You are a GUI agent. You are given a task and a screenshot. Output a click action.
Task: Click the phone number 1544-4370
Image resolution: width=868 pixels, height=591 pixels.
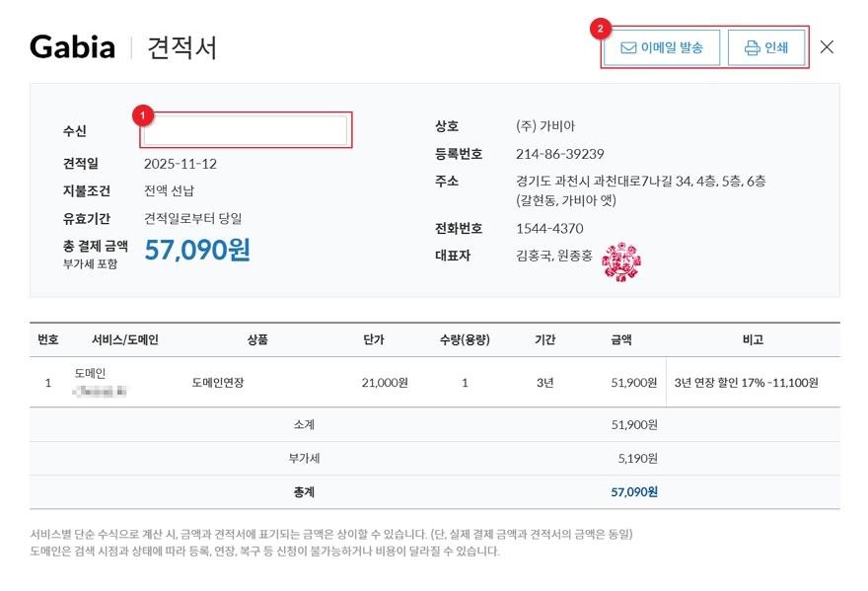point(549,228)
